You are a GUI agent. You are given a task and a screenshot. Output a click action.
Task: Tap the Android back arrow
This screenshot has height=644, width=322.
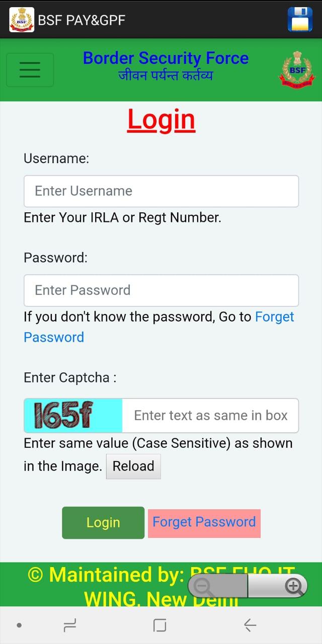click(x=250, y=625)
